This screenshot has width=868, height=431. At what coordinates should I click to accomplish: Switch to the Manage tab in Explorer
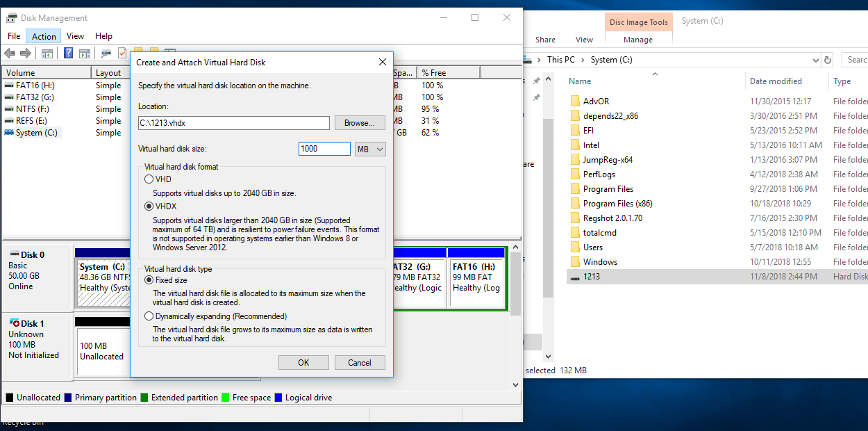click(x=638, y=40)
